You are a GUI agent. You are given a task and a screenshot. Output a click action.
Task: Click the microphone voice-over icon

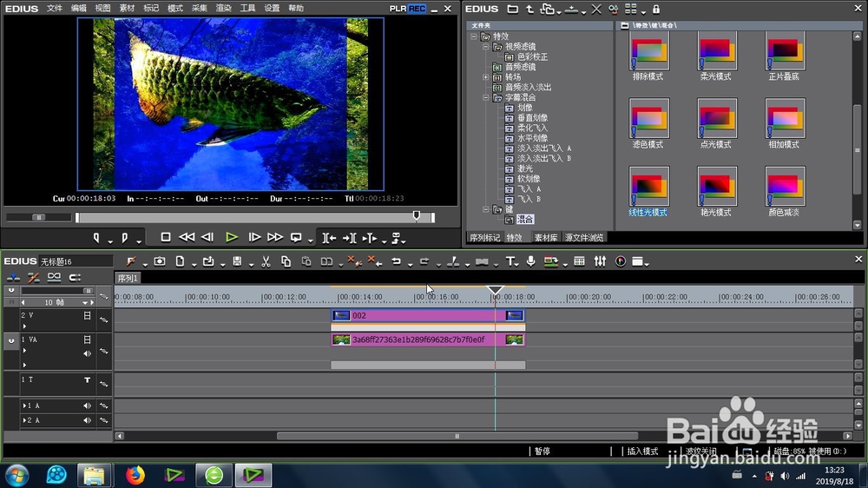click(530, 260)
